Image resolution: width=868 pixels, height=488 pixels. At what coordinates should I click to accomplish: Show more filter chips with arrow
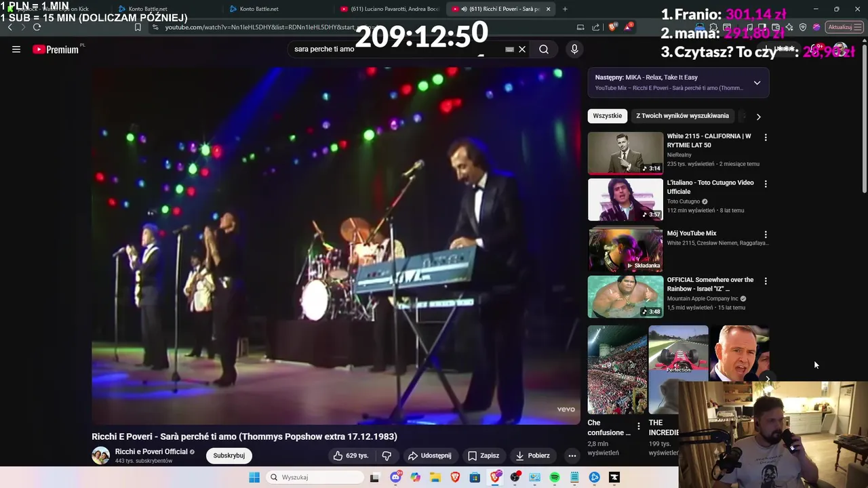pos(758,117)
